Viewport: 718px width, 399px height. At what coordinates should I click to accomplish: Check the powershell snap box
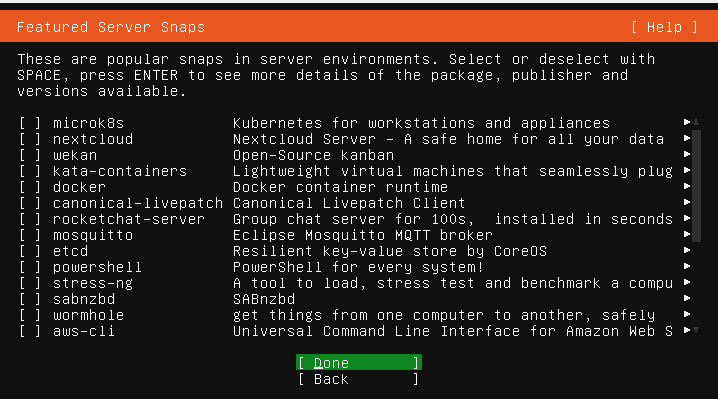[30, 268]
